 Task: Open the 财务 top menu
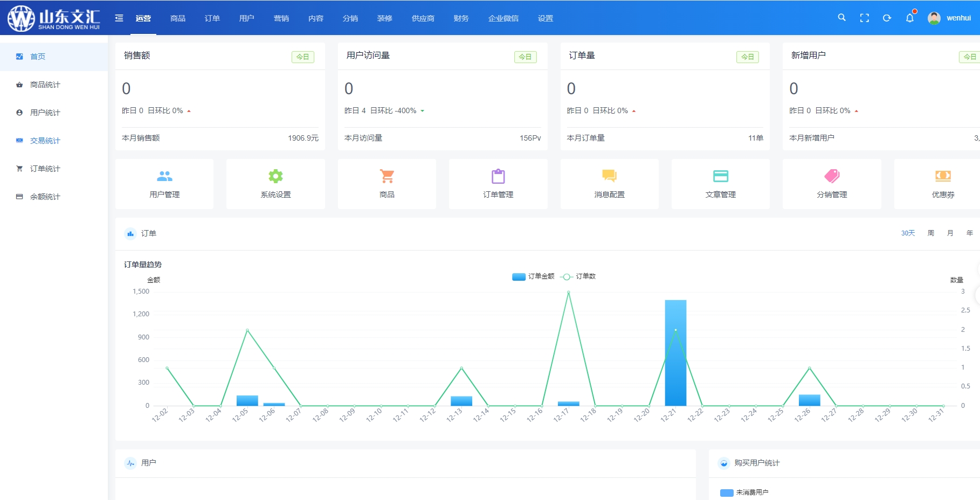tap(461, 18)
